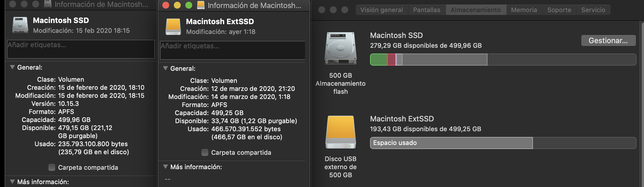Screen dimensions: 644x187
Task: Switch to the Visión general tab
Action: pyautogui.click(x=381, y=10)
